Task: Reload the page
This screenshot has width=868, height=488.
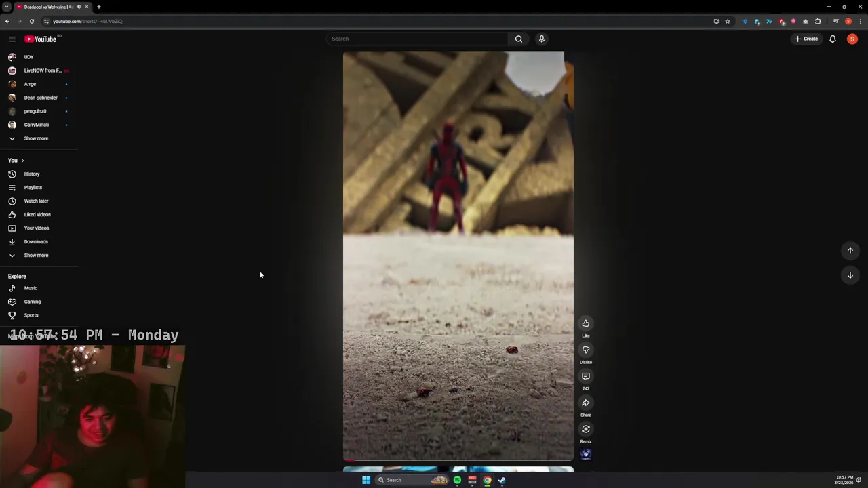Action: click(x=31, y=21)
